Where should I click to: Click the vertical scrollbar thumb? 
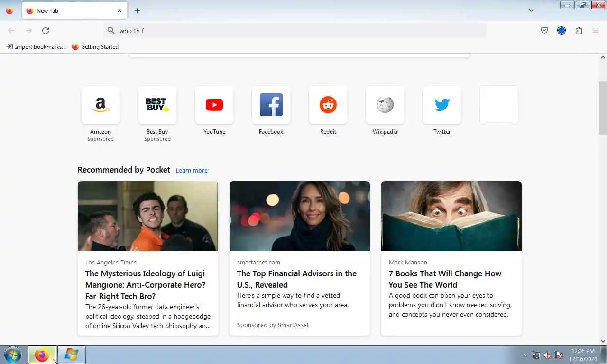pos(603,108)
